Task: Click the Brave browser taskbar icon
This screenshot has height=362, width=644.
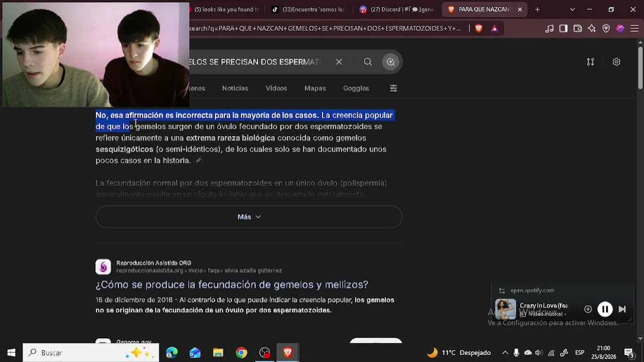Action: pos(288,353)
